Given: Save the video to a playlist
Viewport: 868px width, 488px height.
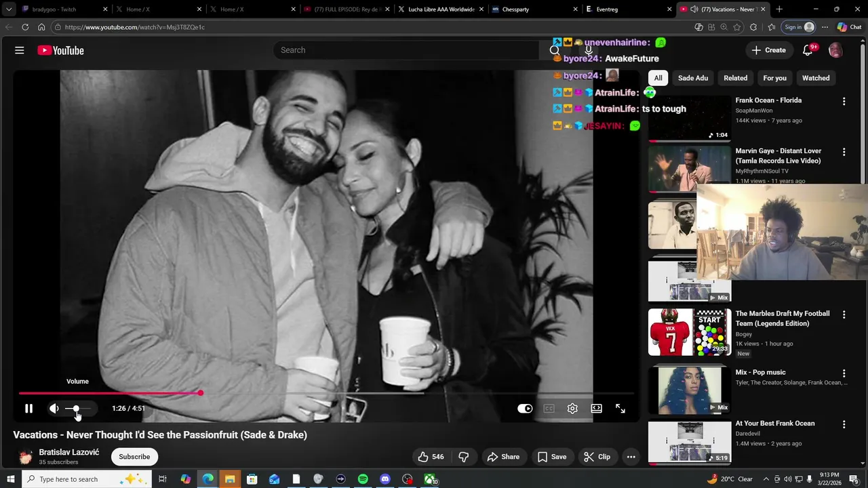Looking at the screenshot, I should coord(552,457).
